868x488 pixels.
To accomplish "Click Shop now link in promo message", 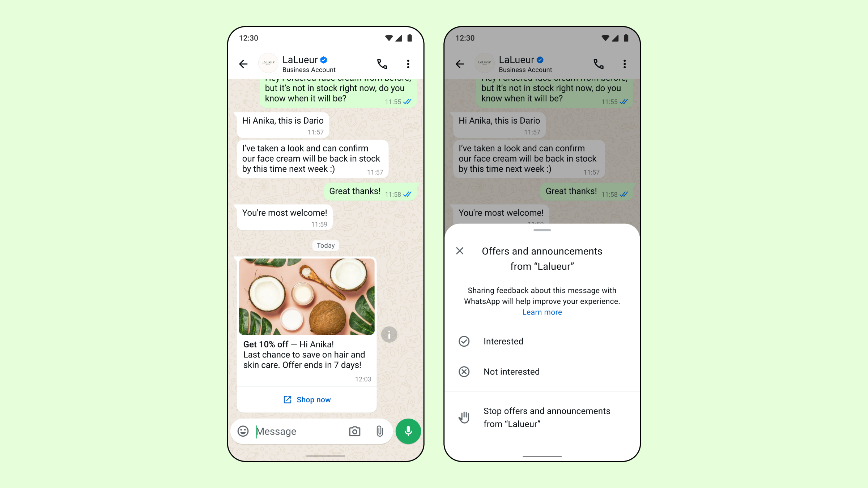I will (307, 400).
